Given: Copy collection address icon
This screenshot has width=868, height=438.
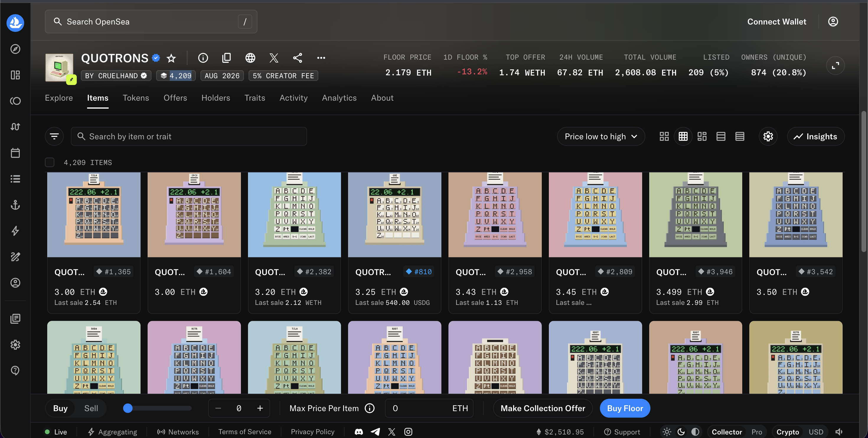Looking at the screenshot, I should tap(226, 58).
